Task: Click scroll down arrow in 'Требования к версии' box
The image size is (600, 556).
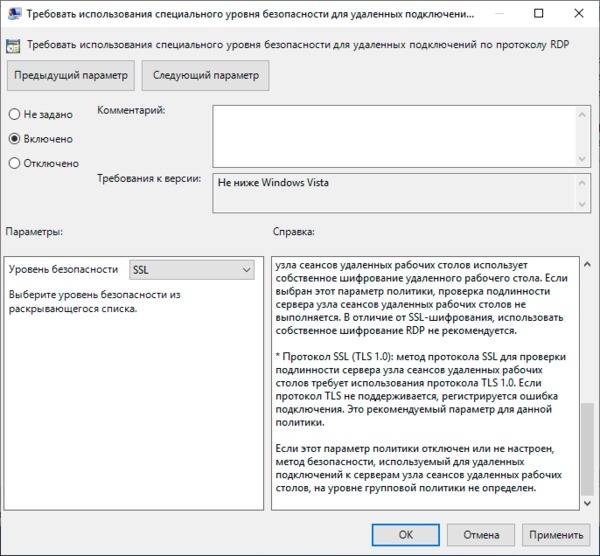Action: [582, 204]
